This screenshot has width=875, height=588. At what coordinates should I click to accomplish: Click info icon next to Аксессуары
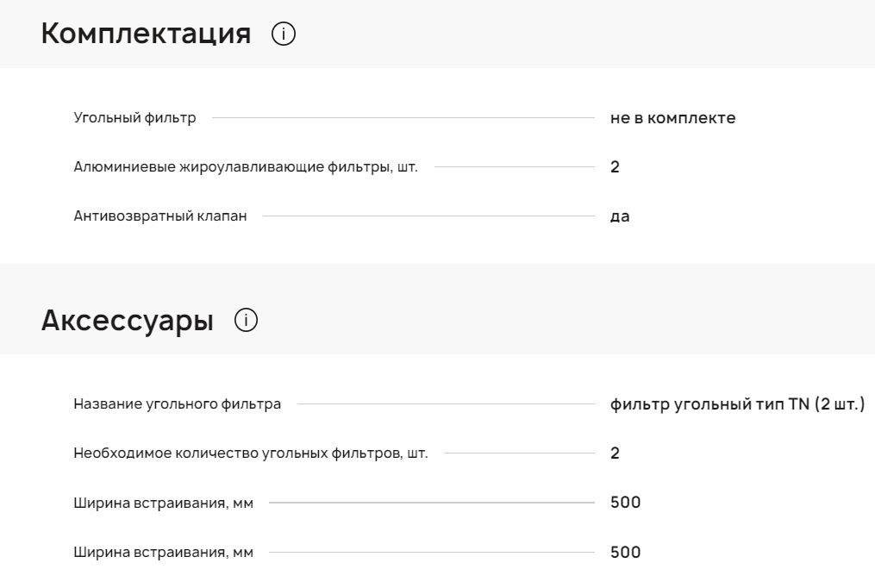(247, 321)
